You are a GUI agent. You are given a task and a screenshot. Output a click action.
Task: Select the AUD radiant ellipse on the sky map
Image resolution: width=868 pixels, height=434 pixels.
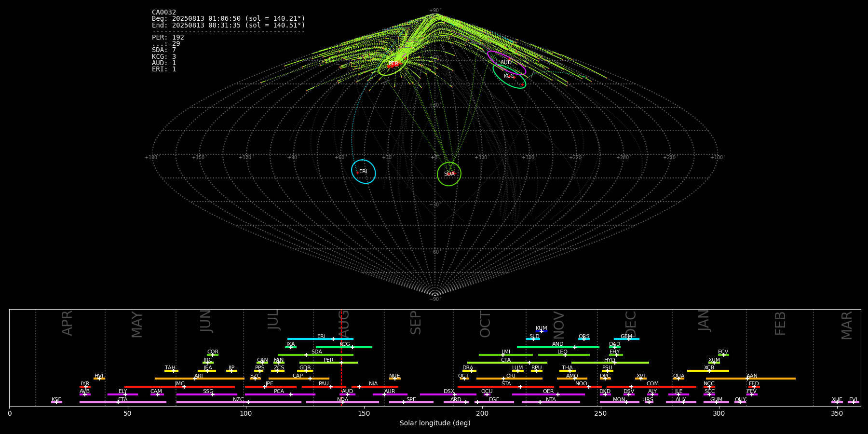506,63
